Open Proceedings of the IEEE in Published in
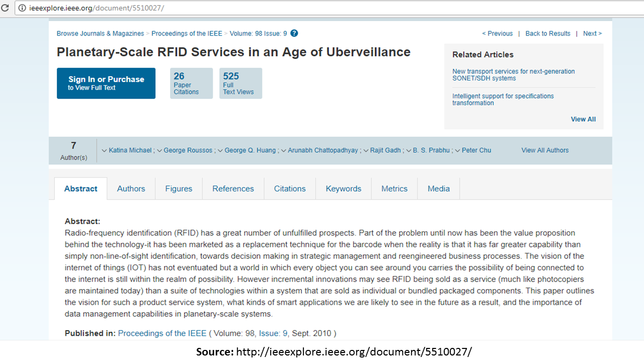This screenshot has width=644, height=362. click(x=162, y=333)
